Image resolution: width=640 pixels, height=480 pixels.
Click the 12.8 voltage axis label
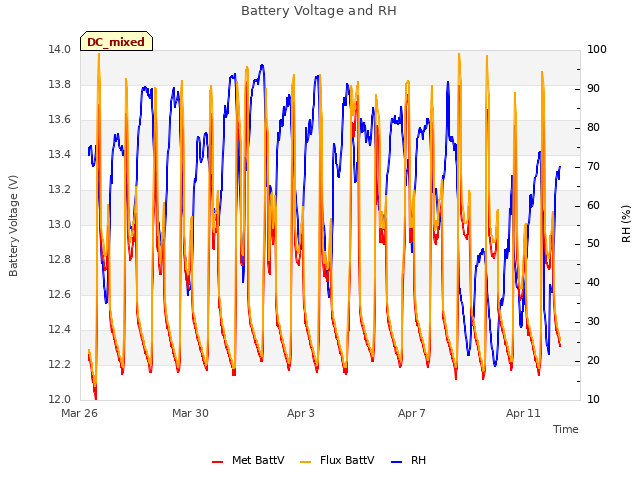tap(60, 260)
